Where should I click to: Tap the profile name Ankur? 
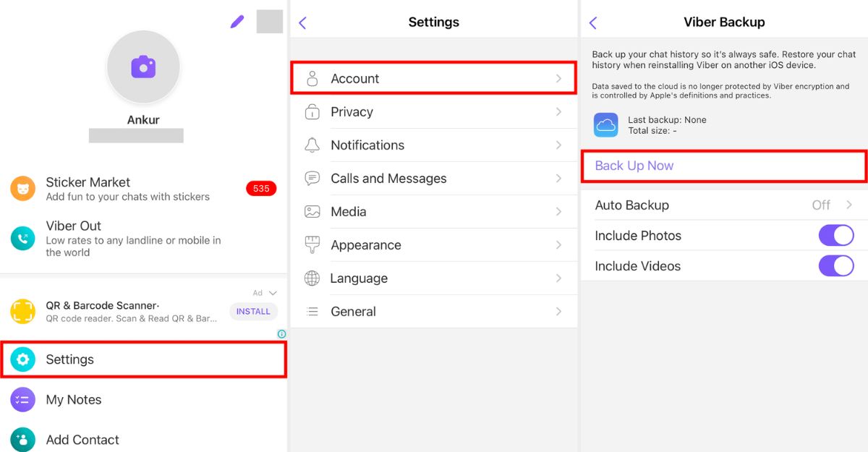click(143, 120)
